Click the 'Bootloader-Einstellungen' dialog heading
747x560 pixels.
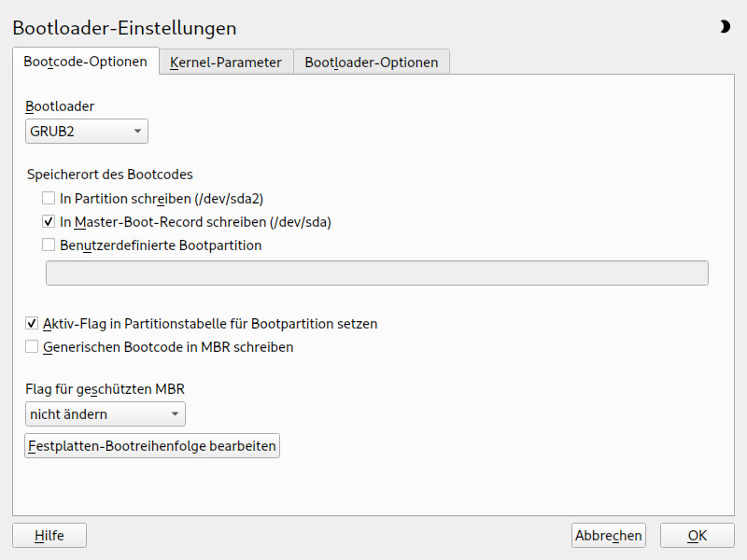(124, 28)
